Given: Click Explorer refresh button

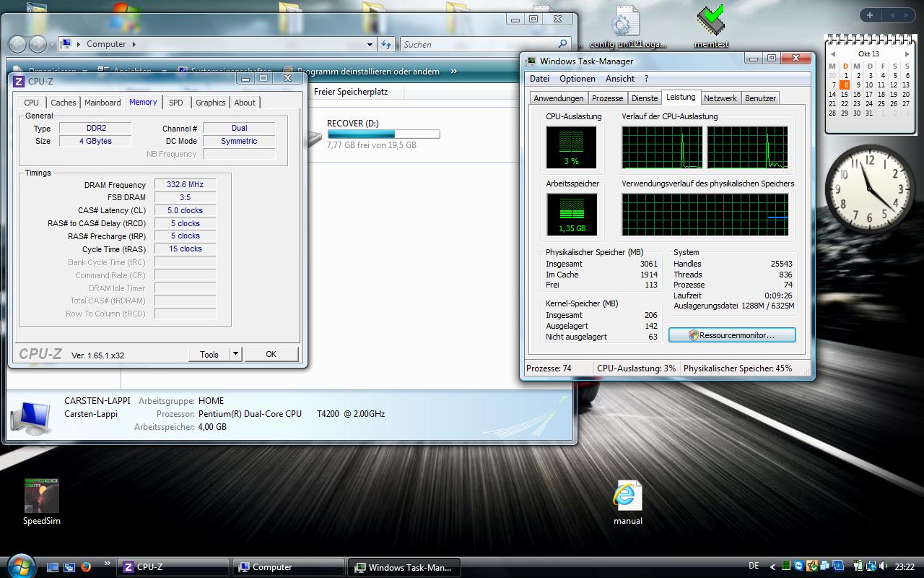Looking at the screenshot, I should 386,44.
